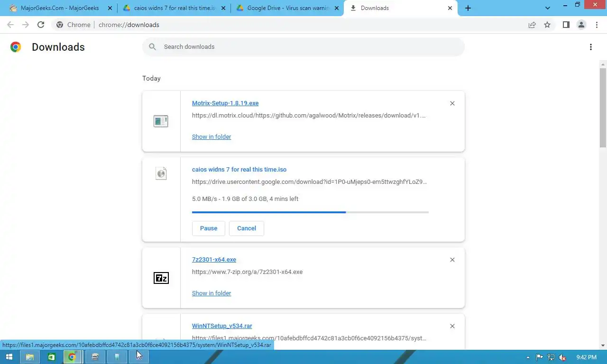This screenshot has width=607, height=364.
Task: Close the Downloads tab
Action: pyautogui.click(x=451, y=8)
